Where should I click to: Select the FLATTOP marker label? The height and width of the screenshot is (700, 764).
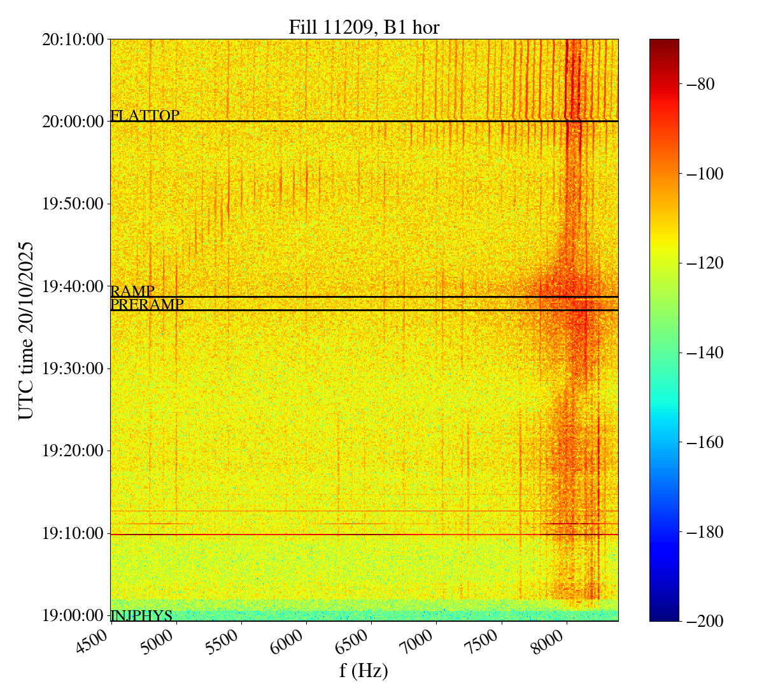[x=145, y=115]
